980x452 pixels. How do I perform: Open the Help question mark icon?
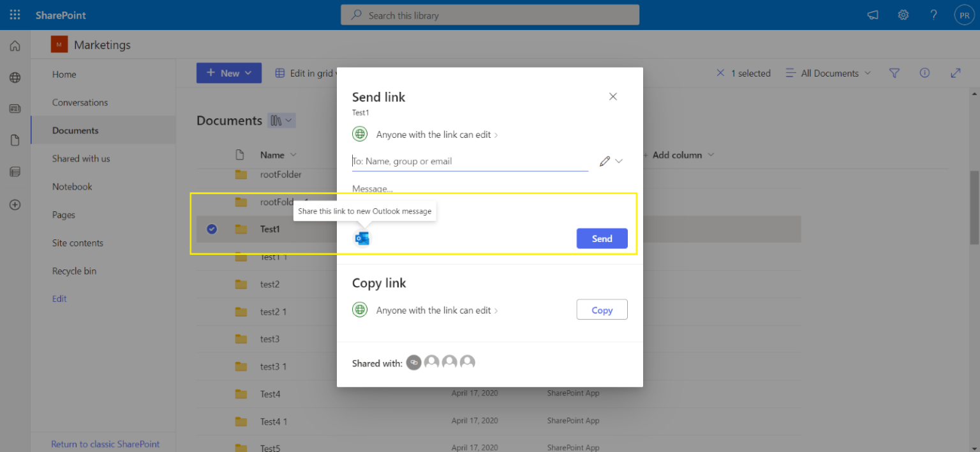(933, 15)
